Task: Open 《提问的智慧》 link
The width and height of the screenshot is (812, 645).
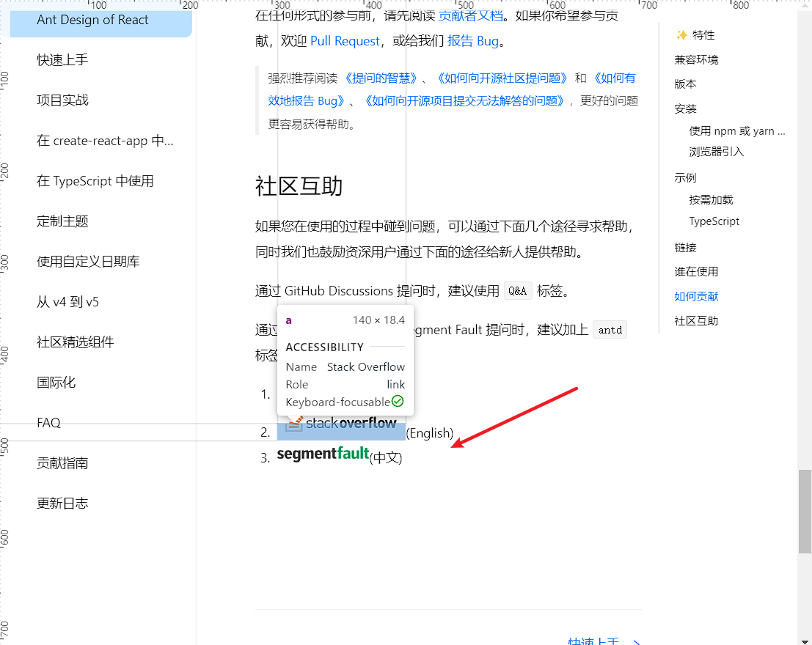Action: pyautogui.click(x=381, y=78)
